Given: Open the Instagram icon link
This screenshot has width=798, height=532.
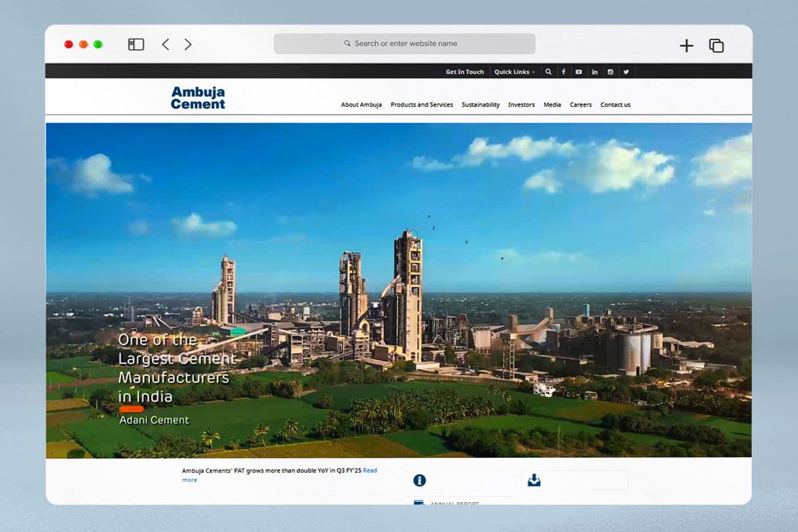Looking at the screenshot, I should [610, 72].
